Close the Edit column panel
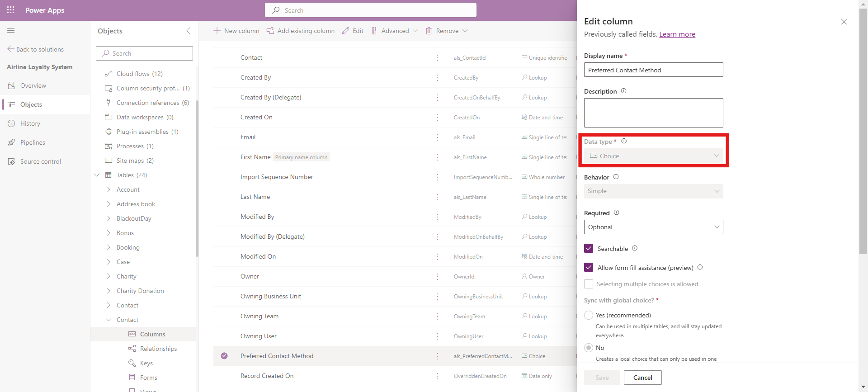This screenshot has height=392, width=868. [844, 22]
